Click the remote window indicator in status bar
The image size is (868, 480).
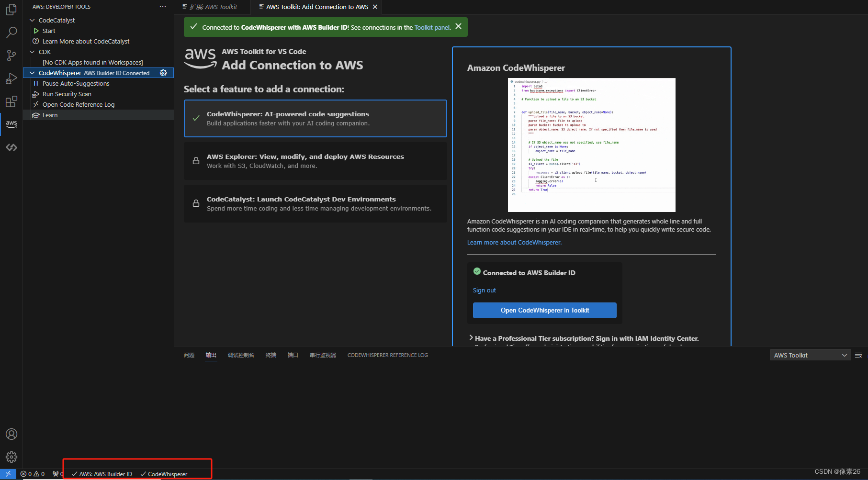pos(8,474)
